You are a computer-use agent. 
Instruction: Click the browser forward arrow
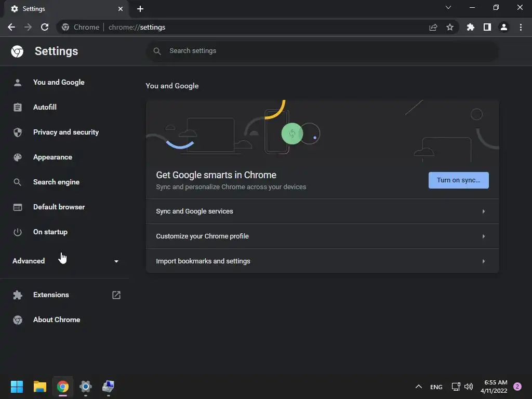[28, 27]
